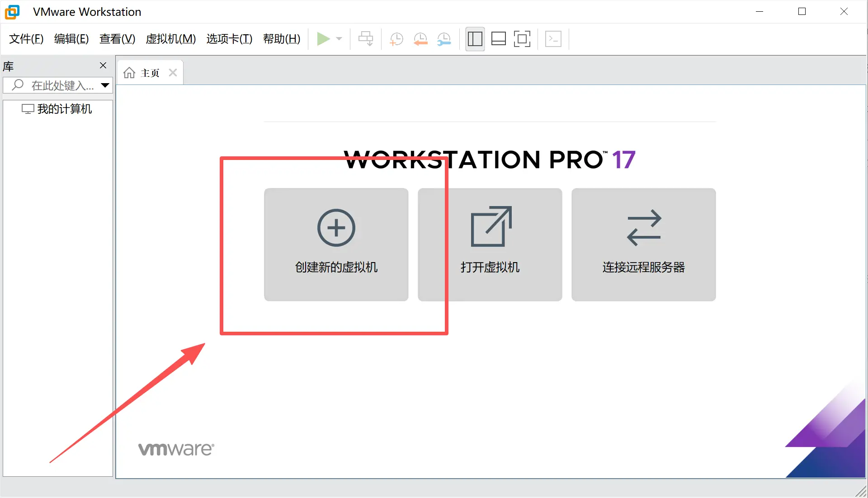Open the 文件(F) menu

[26, 39]
